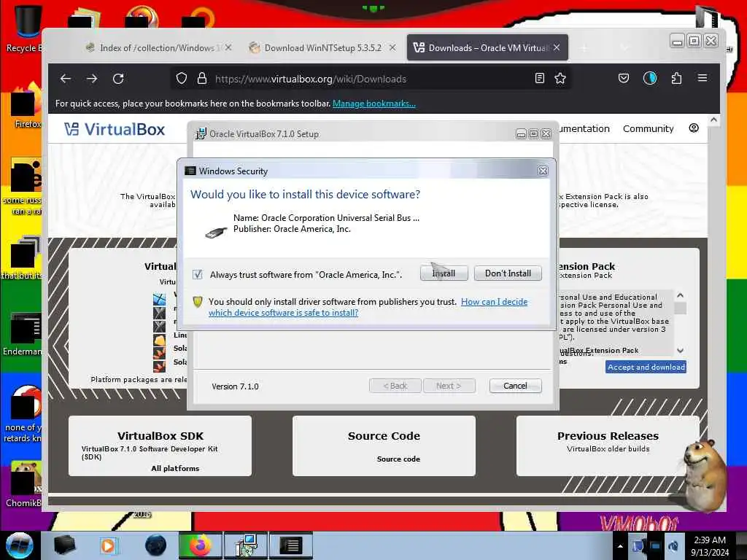This screenshot has height=560, width=747.
Task: Open VirtualBox older builds link
Action: point(608,448)
